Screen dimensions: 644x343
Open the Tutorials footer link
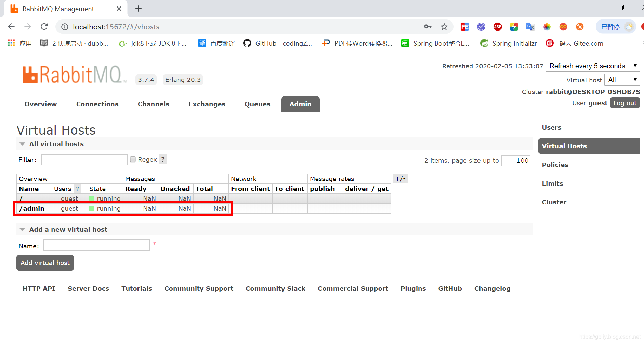click(137, 288)
